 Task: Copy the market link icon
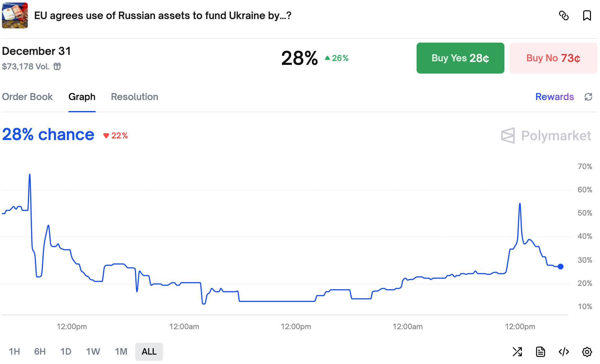pos(564,15)
